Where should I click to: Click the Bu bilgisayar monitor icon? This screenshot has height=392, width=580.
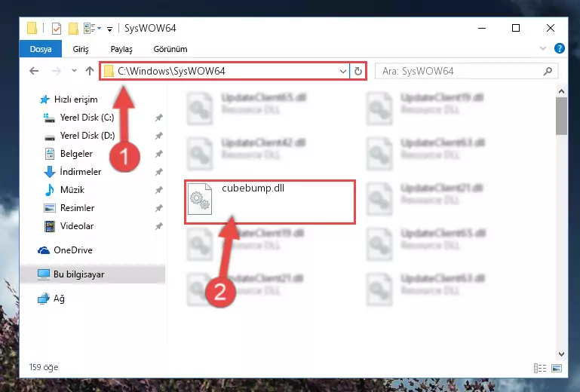click(x=44, y=274)
